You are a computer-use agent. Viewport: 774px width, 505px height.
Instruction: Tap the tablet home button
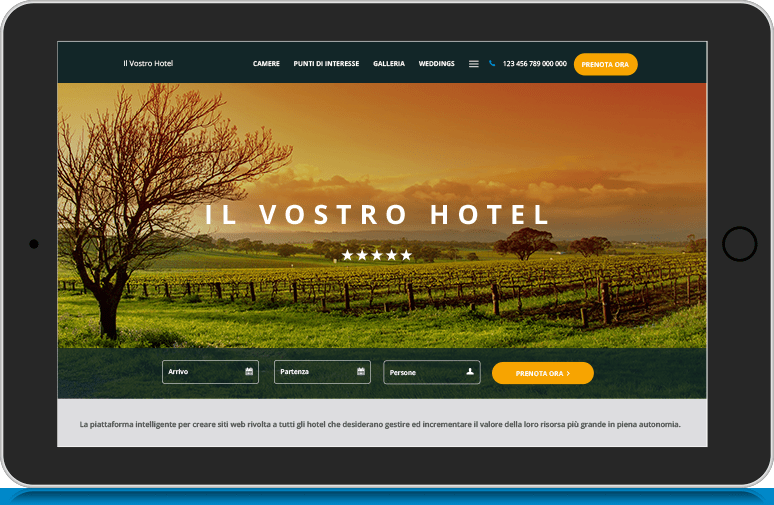pos(739,244)
